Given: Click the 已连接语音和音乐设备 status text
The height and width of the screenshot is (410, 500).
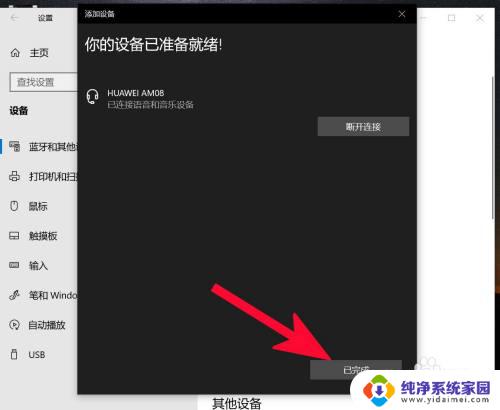Looking at the screenshot, I should [x=150, y=105].
